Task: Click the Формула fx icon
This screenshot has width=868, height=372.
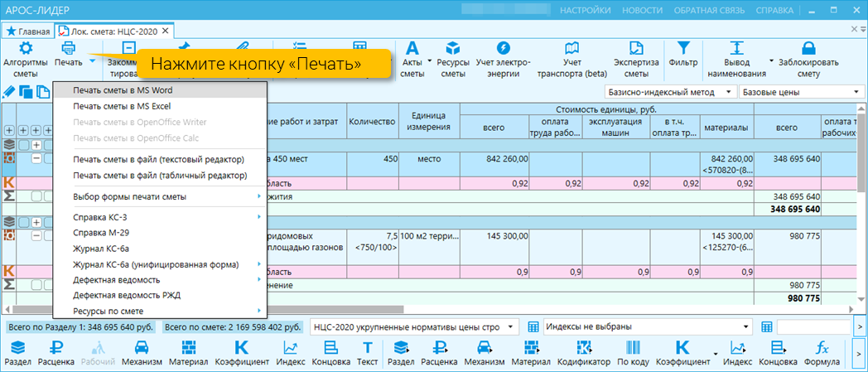Action: click(x=822, y=348)
